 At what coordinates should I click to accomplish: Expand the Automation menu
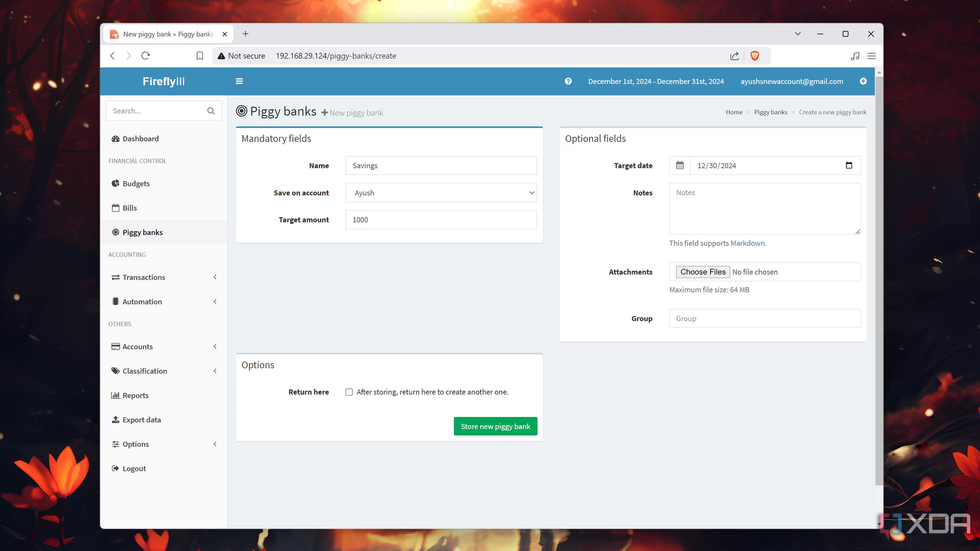click(x=164, y=302)
